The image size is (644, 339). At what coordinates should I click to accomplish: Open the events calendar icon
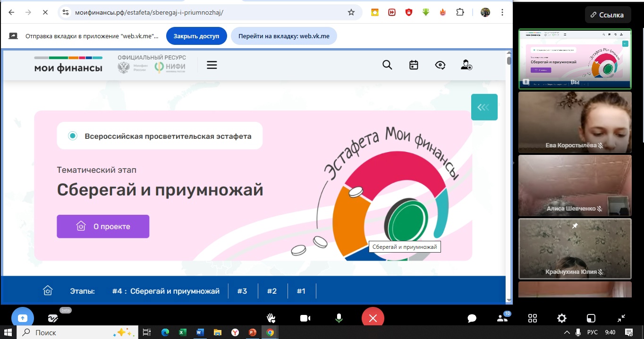(x=414, y=65)
